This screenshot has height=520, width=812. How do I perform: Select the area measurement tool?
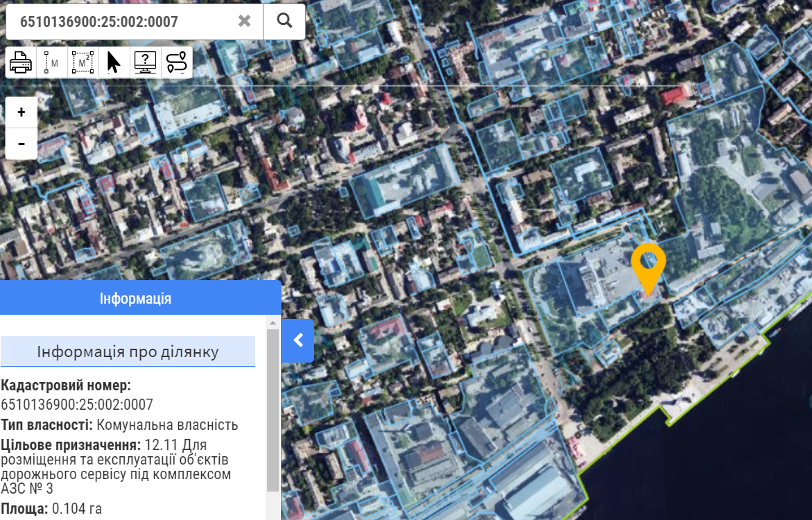pyautogui.click(x=83, y=62)
